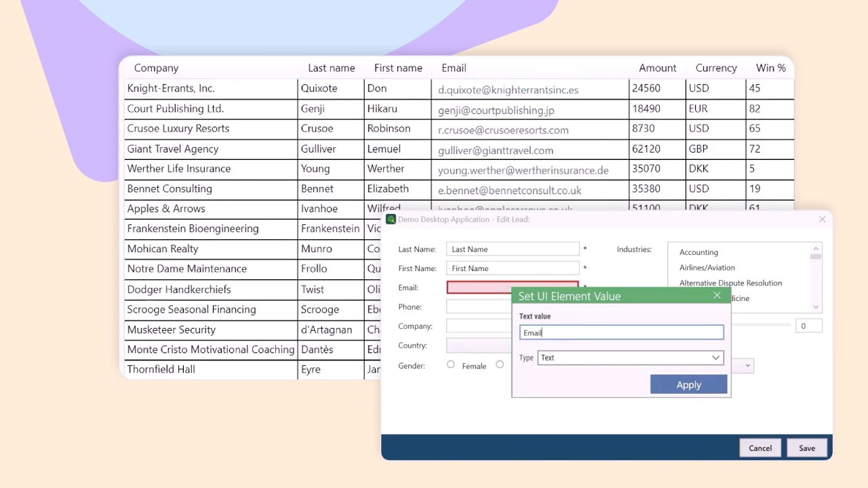The image size is (868, 488).
Task: Click the amount cell 24560
Action: pyautogui.click(x=657, y=89)
